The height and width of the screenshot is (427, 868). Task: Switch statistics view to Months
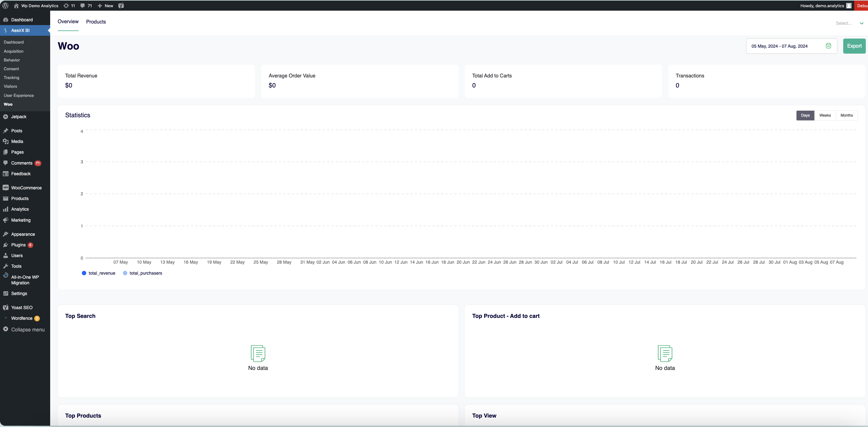coord(846,115)
